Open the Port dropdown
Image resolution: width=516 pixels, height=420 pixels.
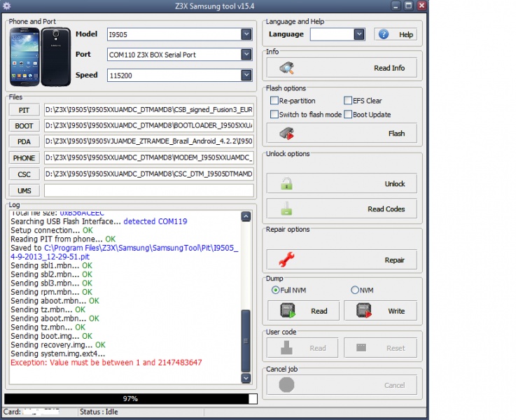click(246, 55)
